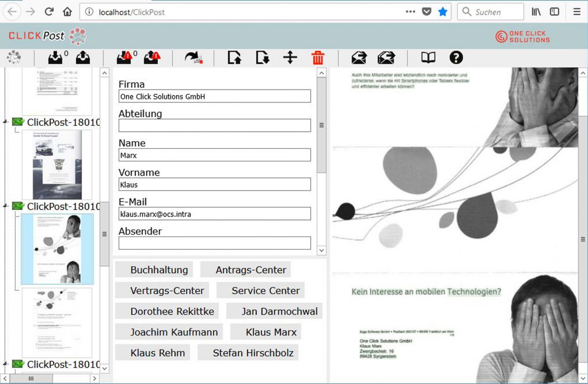Image resolution: width=588 pixels, height=384 pixels.
Task: Click the Vorname field containing Klaus
Action: 215,184
